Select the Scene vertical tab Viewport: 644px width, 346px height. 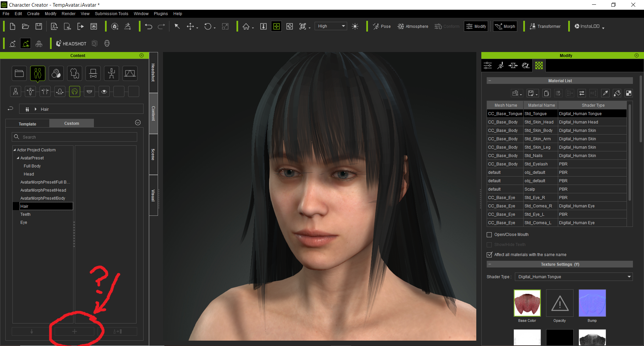point(153,154)
